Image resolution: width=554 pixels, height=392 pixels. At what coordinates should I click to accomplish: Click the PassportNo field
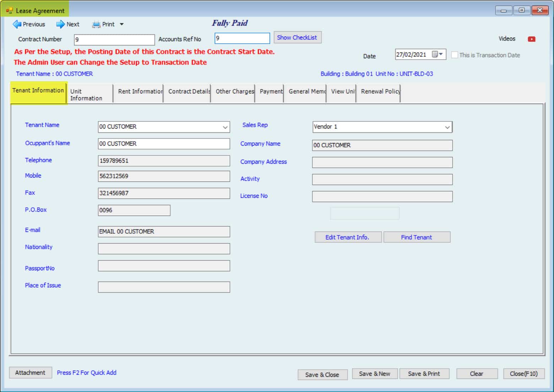164,266
